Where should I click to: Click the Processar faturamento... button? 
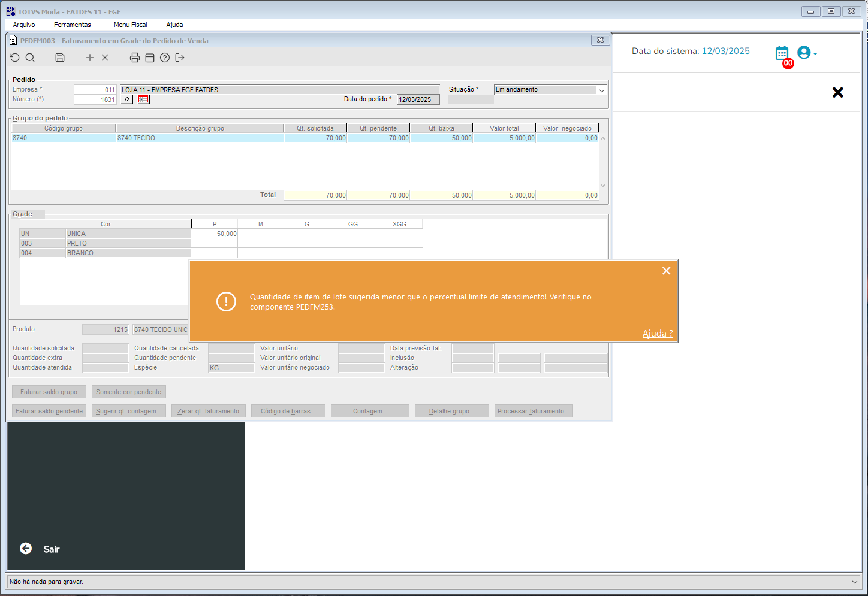[x=534, y=411]
